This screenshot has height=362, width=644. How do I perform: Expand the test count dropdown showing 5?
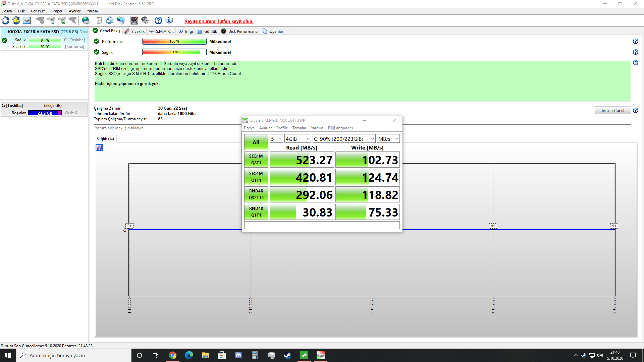coord(276,139)
